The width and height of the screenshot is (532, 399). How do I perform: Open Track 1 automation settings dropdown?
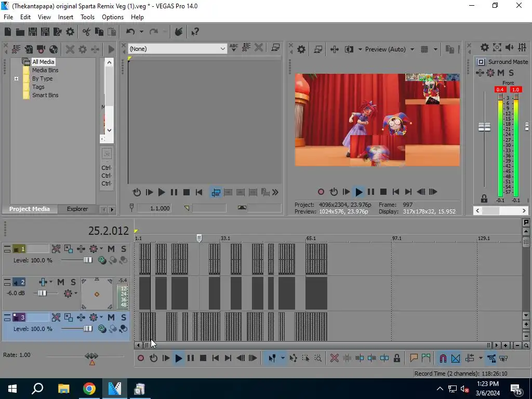coord(101,249)
